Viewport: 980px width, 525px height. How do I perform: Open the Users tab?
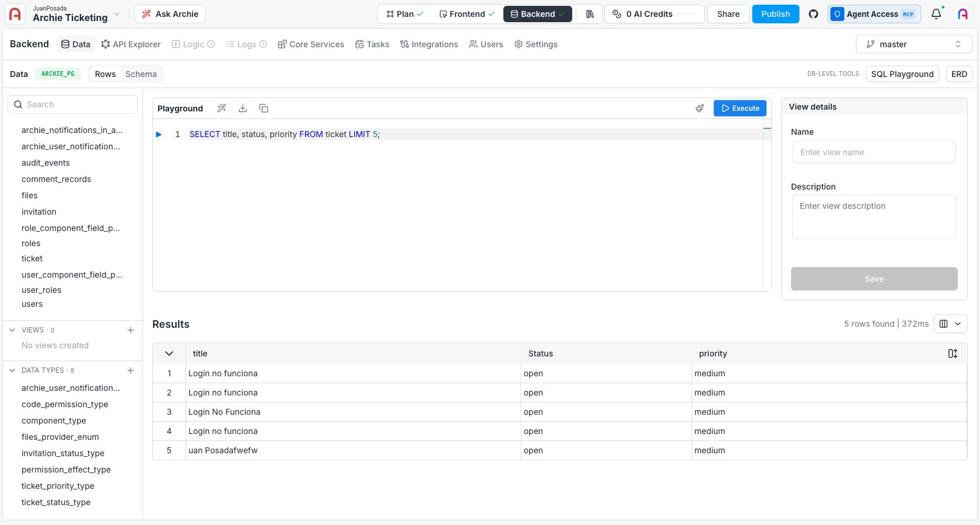[486, 44]
